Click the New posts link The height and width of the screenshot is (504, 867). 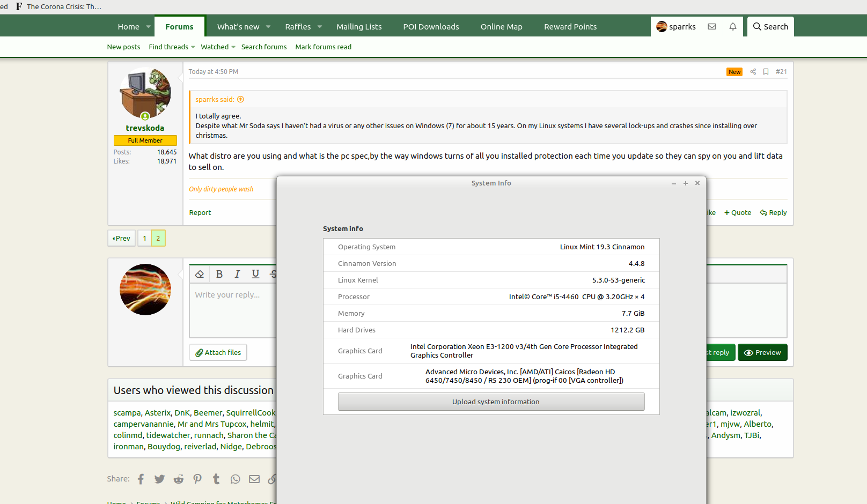tap(123, 47)
